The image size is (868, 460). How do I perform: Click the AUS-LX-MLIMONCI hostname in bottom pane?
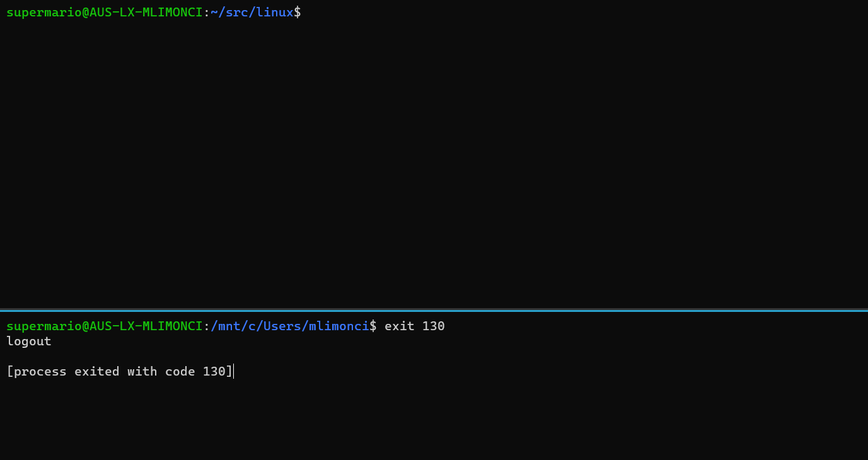(x=146, y=326)
